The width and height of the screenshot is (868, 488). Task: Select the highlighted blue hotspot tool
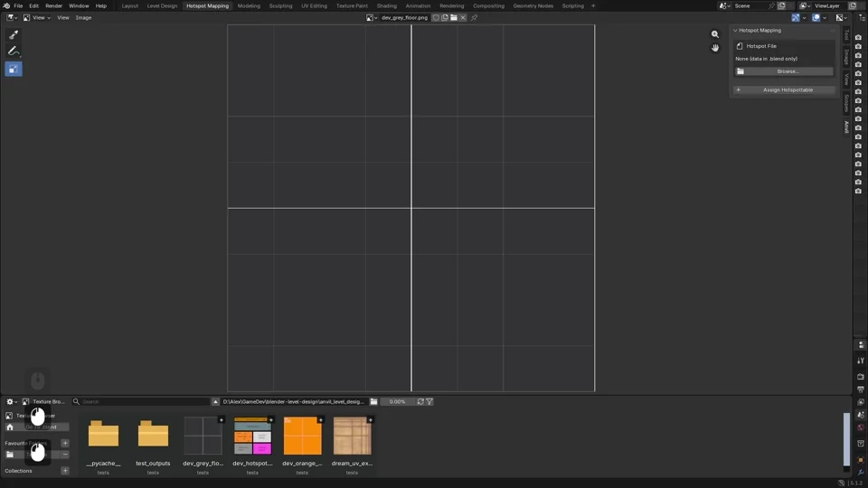(14, 70)
